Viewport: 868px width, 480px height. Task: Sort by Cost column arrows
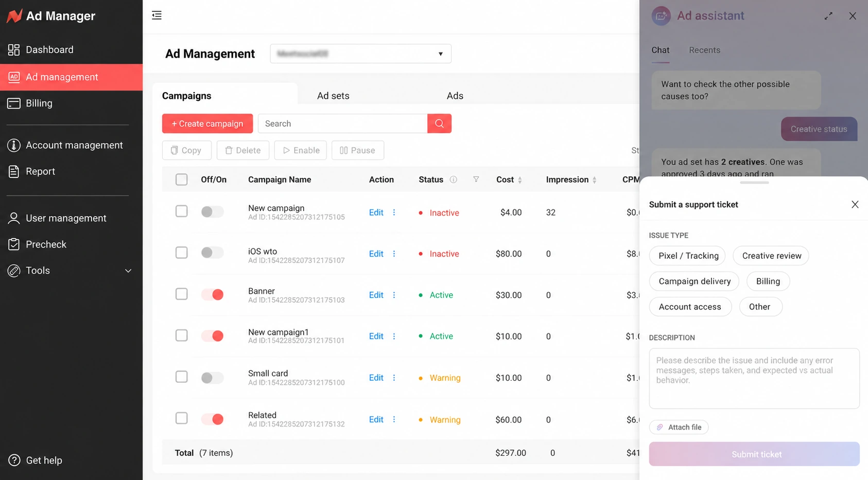(520, 180)
